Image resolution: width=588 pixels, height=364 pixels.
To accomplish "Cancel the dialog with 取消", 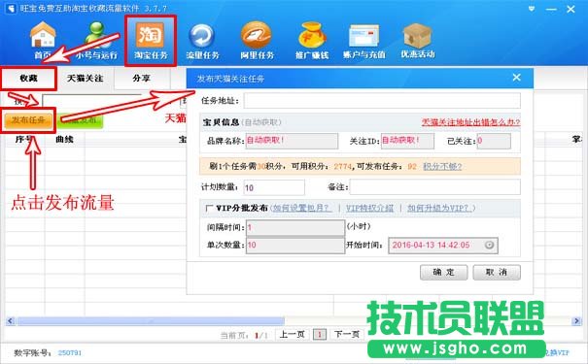I will (497, 272).
